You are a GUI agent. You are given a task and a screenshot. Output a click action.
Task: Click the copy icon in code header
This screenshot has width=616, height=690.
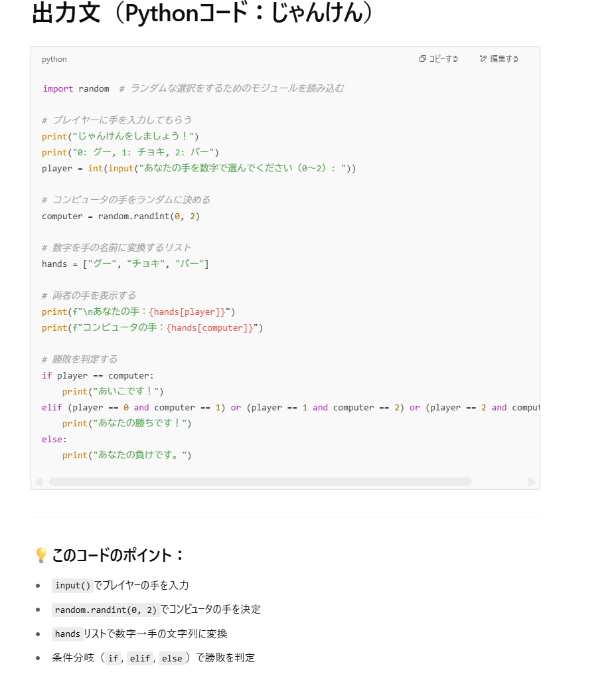coord(423,59)
